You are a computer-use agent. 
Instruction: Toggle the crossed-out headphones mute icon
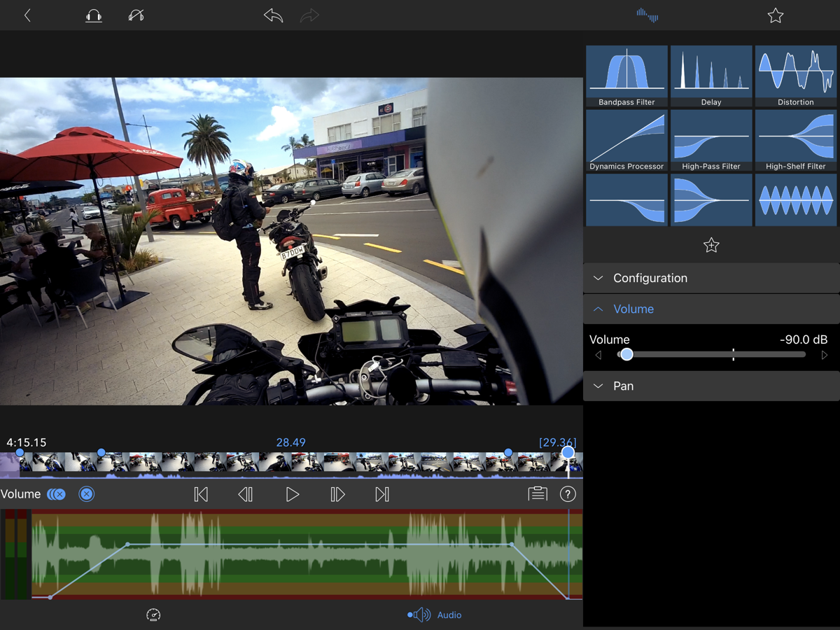(136, 15)
